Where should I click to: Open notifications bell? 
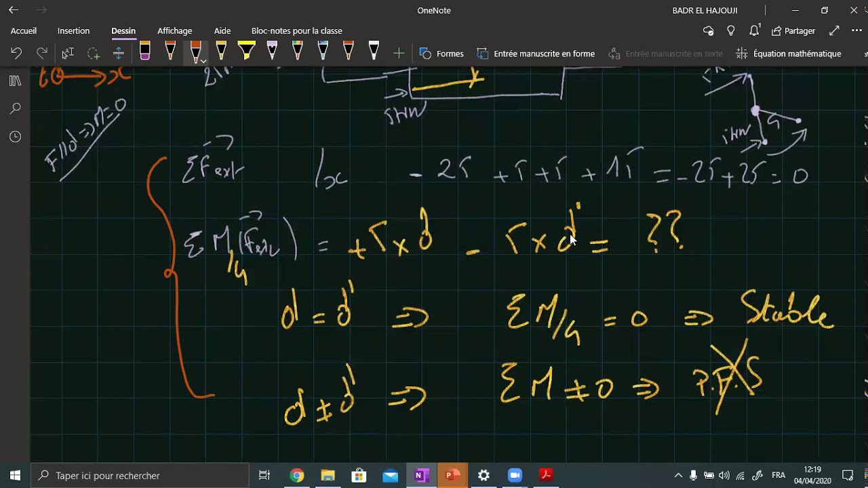(x=754, y=30)
